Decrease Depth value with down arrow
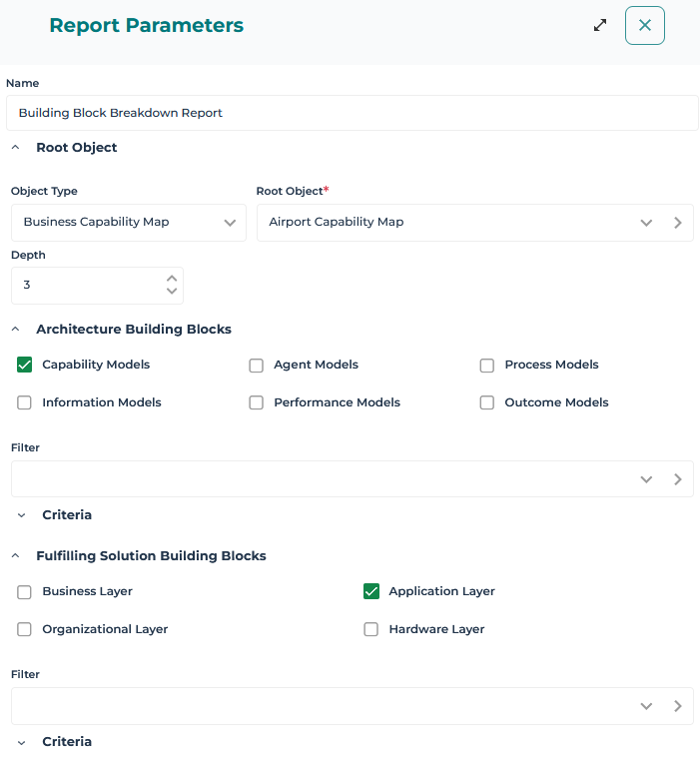Image resolution: width=700 pixels, height=767 pixels. (172, 292)
